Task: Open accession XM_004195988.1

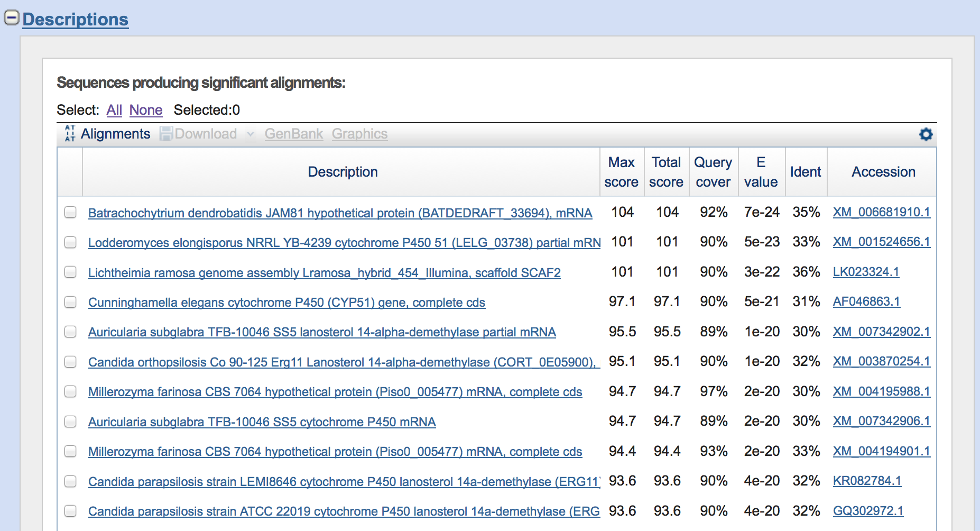Action: tap(882, 391)
